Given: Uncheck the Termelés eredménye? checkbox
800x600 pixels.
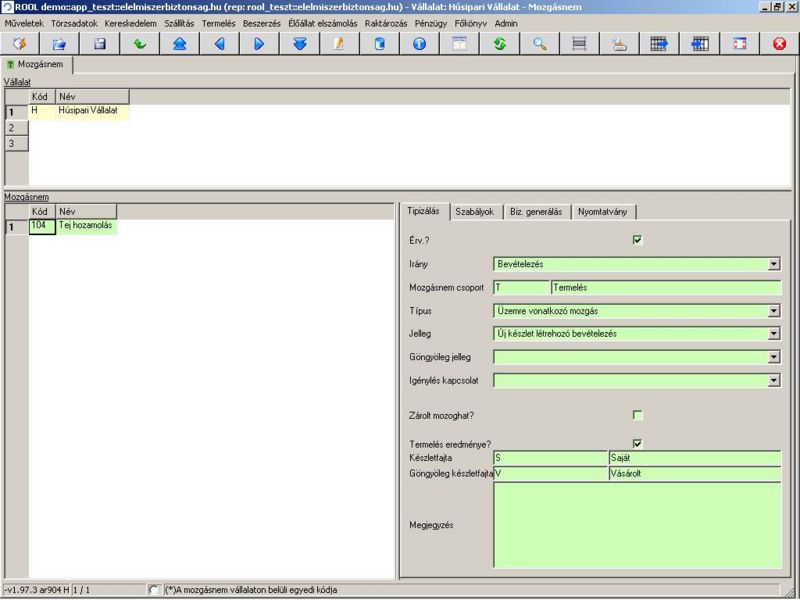Looking at the screenshot, I should click(638, 443).
